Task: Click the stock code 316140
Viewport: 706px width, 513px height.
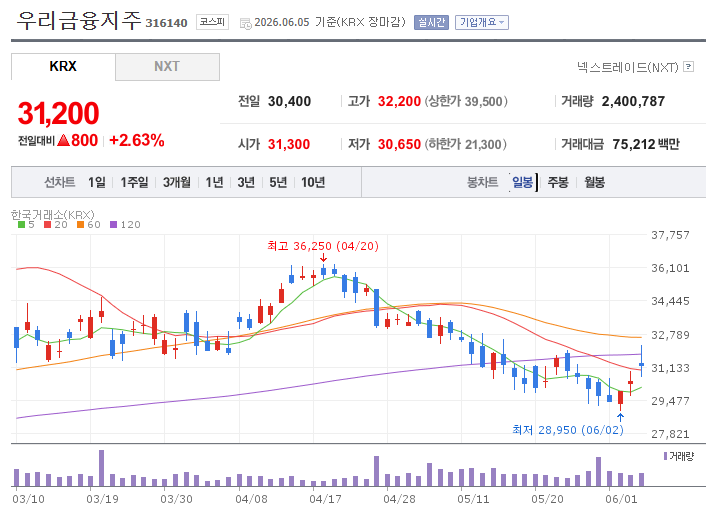Action: click(166, 23)
